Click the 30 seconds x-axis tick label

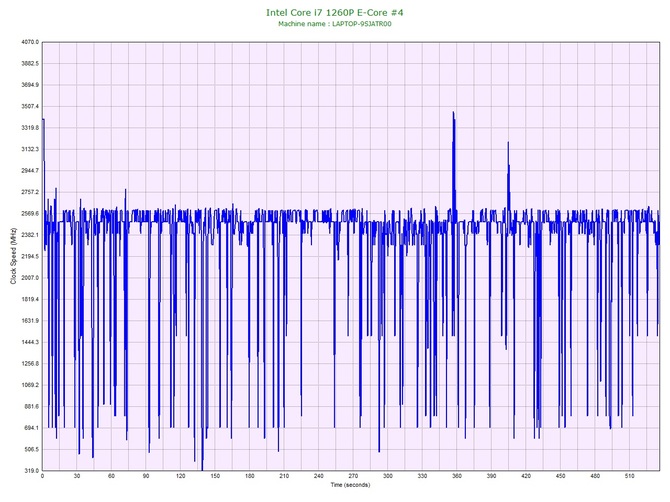pyautogui.click(x=77, y=476)
